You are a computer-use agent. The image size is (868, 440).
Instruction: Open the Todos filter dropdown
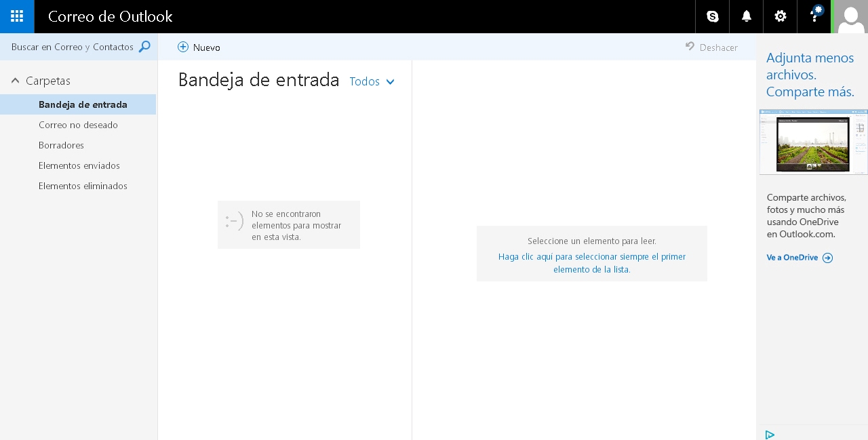tap(372, 81)
